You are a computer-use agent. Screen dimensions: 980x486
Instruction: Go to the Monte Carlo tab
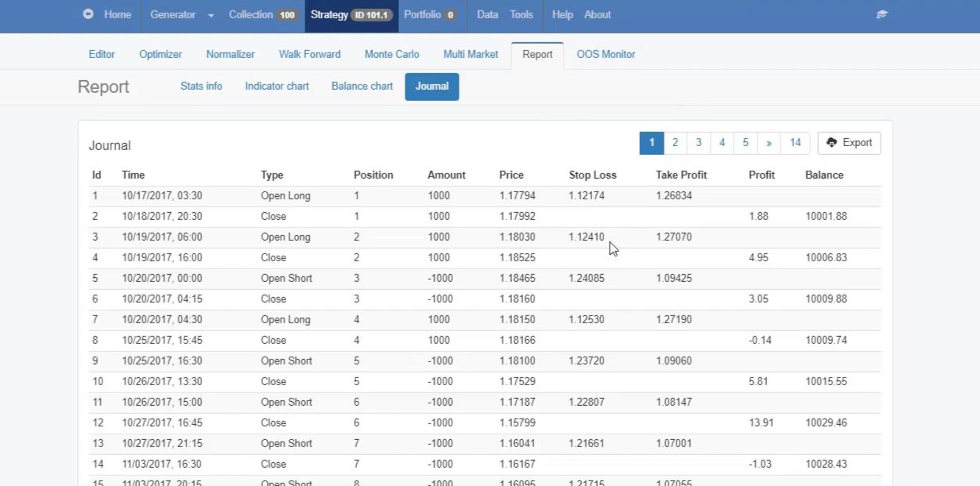coord(392,54)
